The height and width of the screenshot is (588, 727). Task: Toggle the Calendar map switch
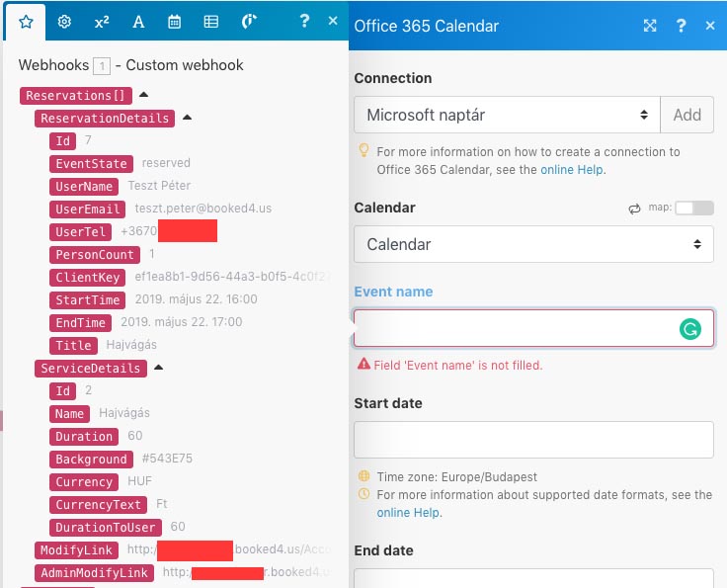694,208
